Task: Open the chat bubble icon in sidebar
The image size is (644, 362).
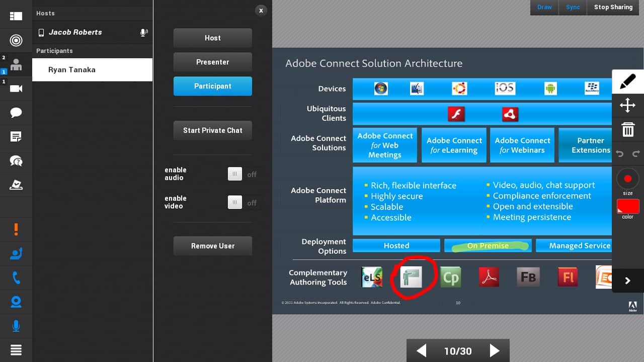Action: [x=16, y=113]
